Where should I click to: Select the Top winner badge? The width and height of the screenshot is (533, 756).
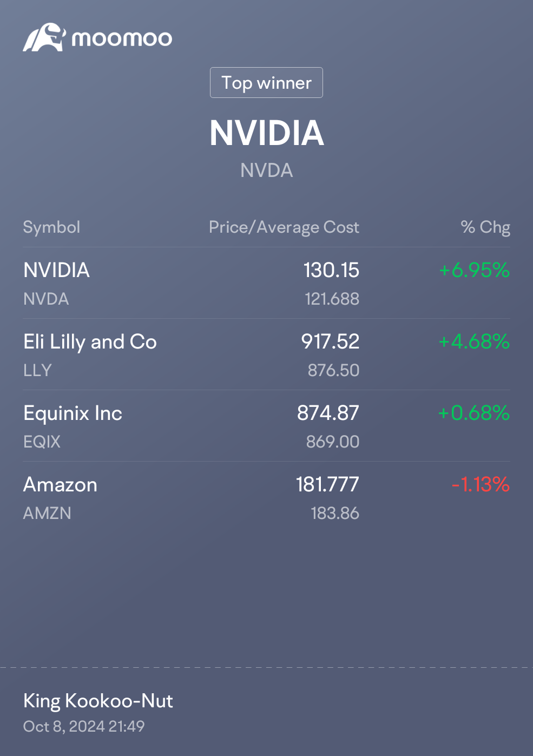(266, 83)
